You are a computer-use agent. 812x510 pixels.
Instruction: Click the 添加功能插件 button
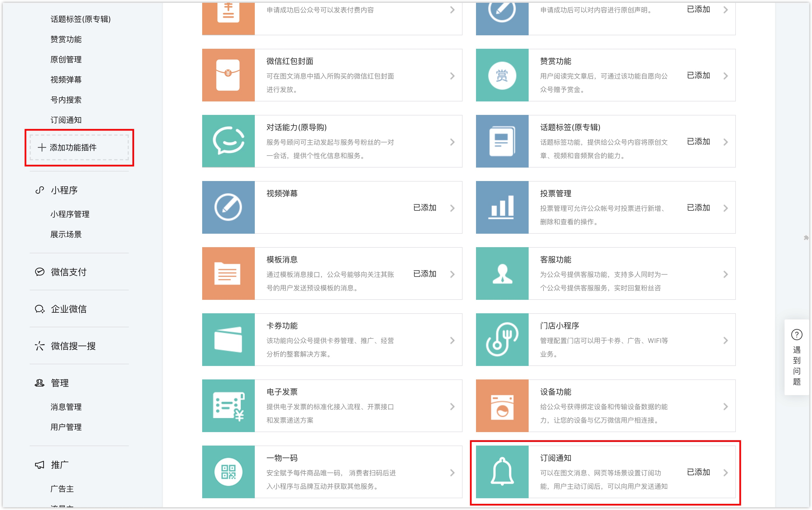tap(79, 147)
